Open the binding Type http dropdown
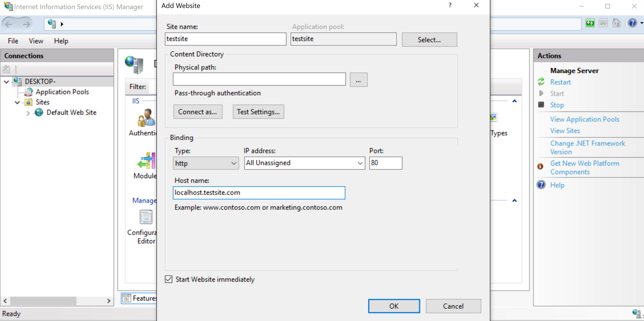Image resolution: width=644 pixels, height=321 pixels. tap(206, 163)
